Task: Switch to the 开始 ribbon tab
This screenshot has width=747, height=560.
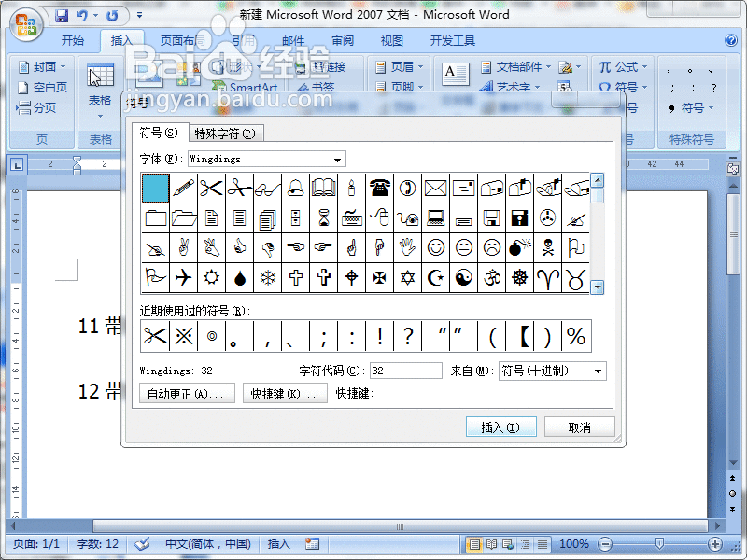Action: (75, 41)
